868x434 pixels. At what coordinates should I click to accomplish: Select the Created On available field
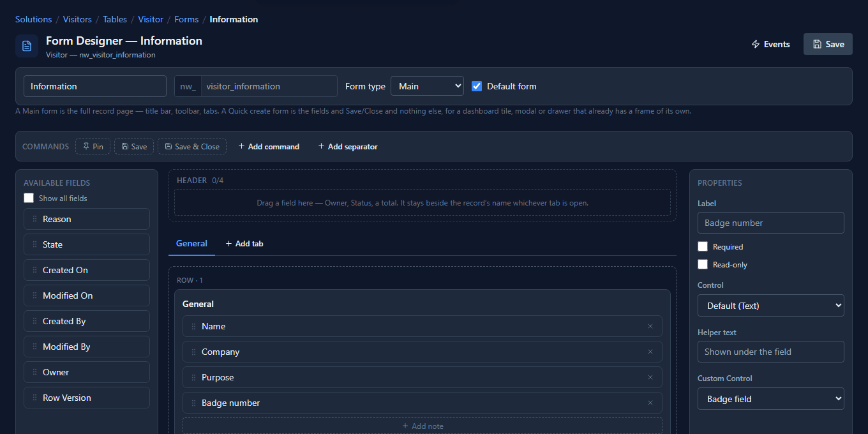(x=87, y=270)
